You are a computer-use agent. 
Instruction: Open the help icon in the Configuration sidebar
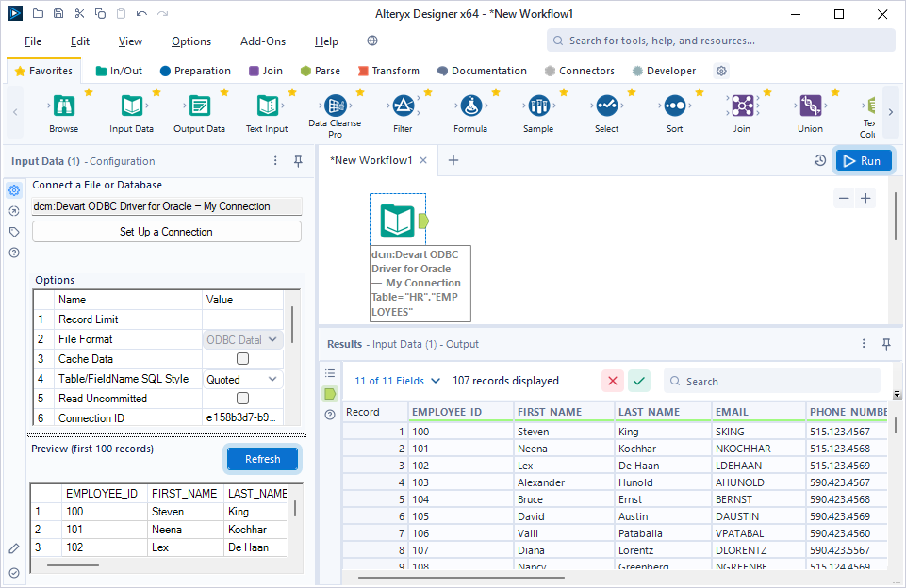click(13, 253)
